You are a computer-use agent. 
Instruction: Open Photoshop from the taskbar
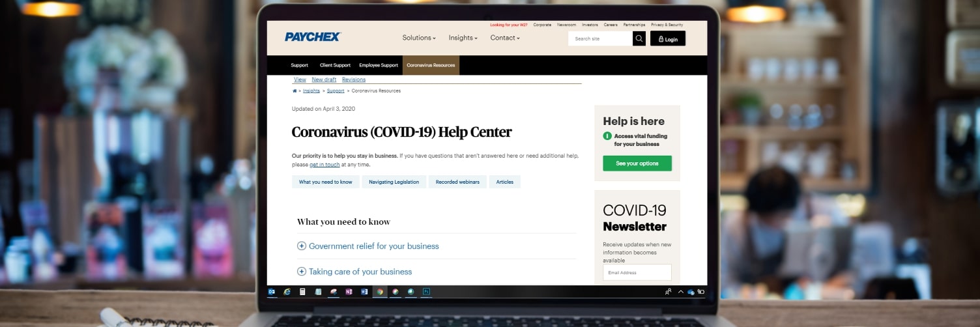coord(426,292)
